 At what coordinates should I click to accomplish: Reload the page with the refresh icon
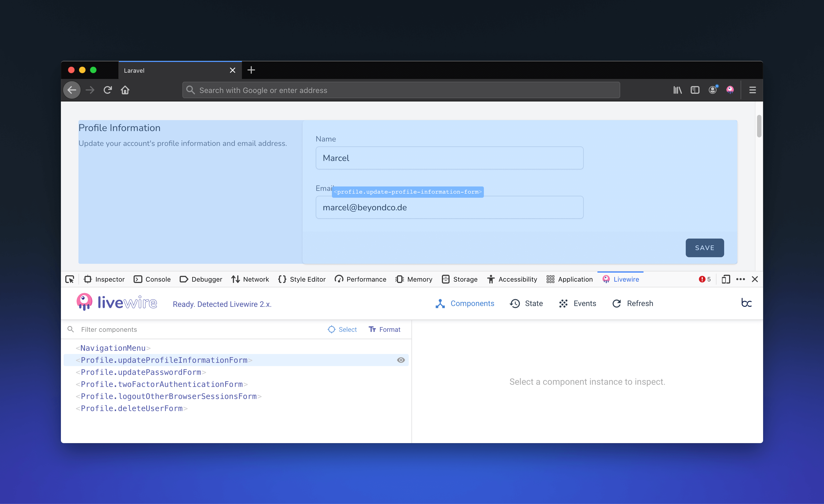tap(108, 90)
